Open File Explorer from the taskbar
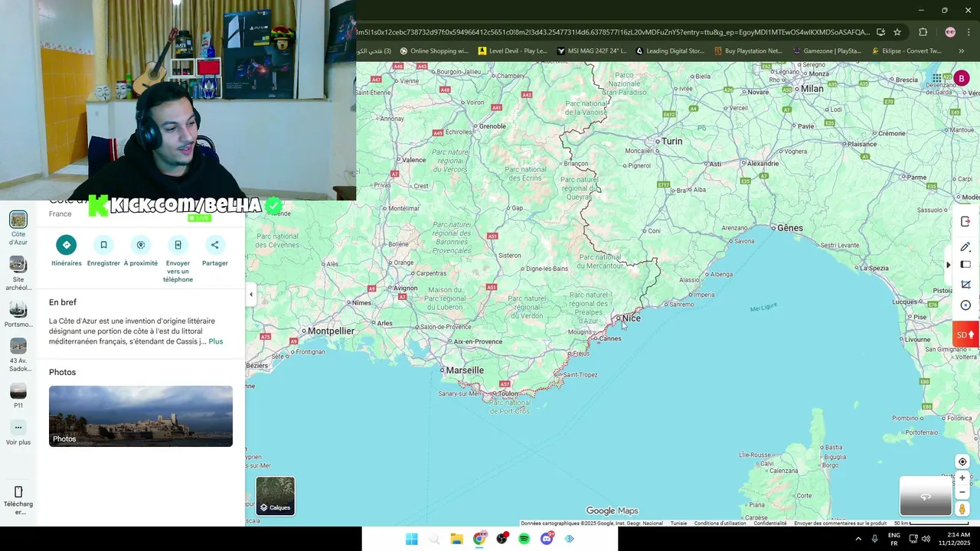 [456, 539]
